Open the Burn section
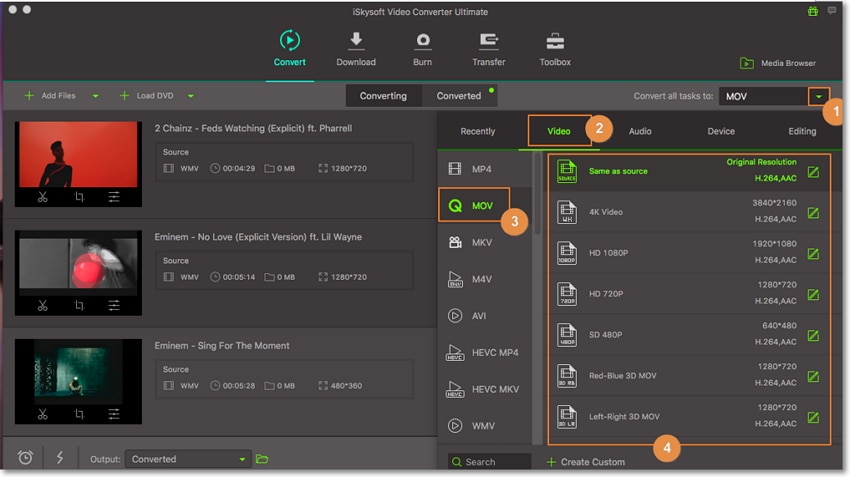Viewport: 850px width, 477px height. (422, 48)
